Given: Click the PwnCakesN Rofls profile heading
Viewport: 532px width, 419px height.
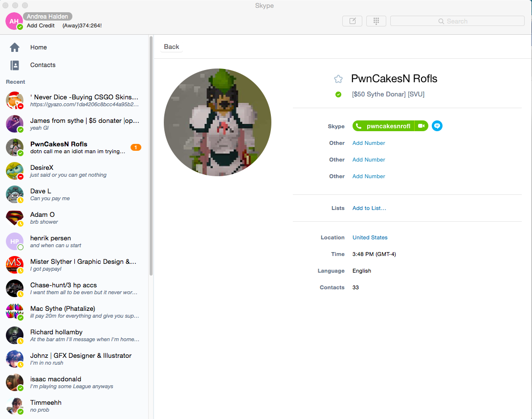Looking at the screenshot, I should point(394,78).
